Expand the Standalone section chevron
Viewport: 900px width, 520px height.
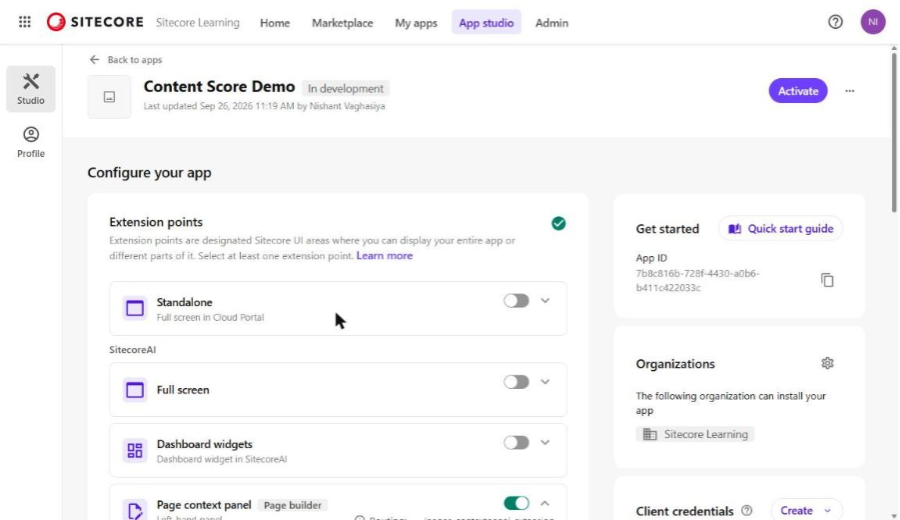click(545, 301)
